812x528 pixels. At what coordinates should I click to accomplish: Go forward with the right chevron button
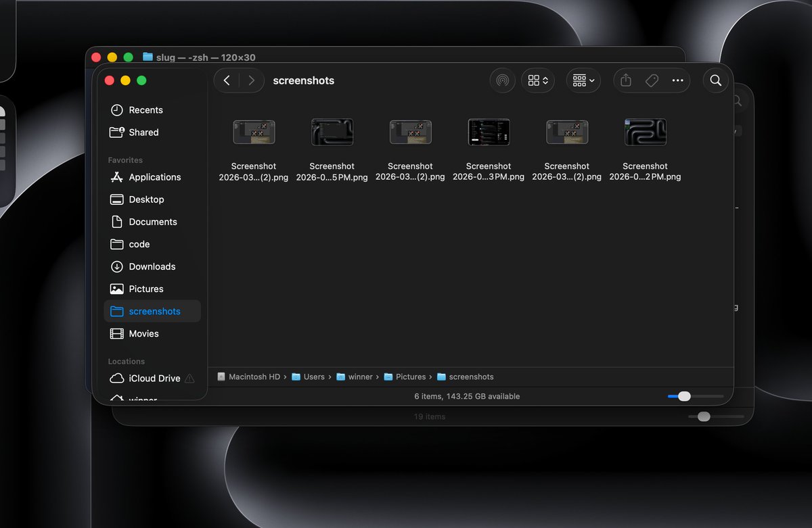coord(251,80)
